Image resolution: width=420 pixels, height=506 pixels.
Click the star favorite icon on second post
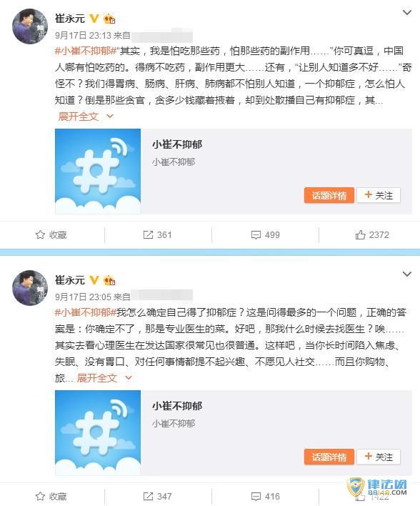[40, 496]
